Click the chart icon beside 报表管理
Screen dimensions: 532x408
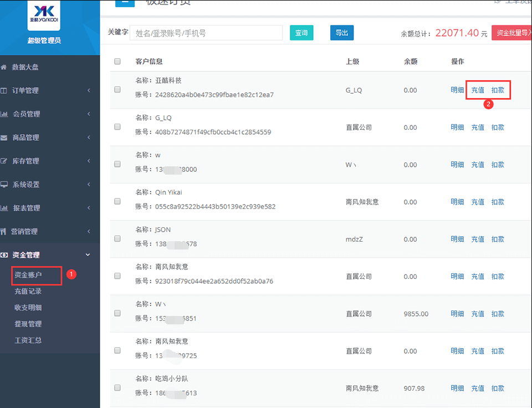[4, 208]
